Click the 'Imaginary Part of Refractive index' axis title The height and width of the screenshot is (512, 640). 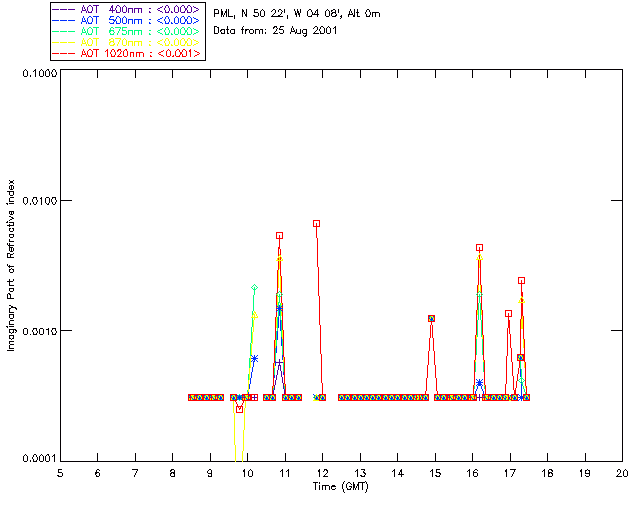11,265
